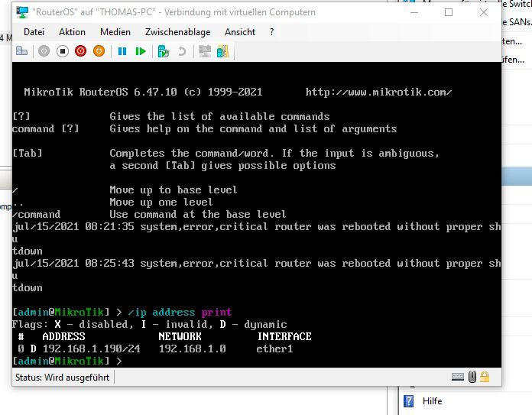The width and height of the screenshot is (532, 415).
Task: Click the 'http://www.mikrotik.com/' text in terminal
Action: (x=378, y=92)
